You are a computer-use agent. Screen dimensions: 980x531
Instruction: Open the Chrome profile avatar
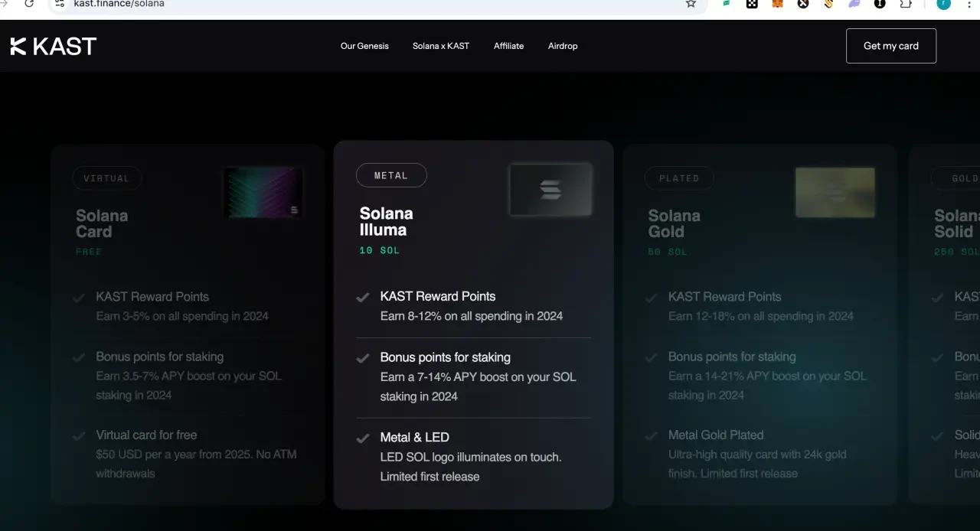click(944, 4)
